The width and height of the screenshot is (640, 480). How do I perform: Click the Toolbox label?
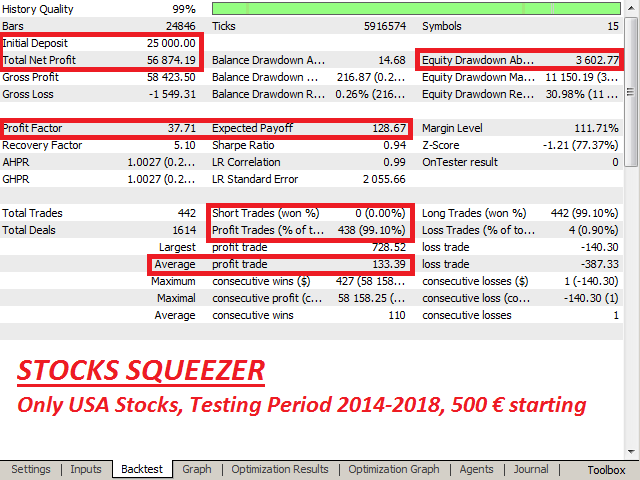[x=606, y=470]
